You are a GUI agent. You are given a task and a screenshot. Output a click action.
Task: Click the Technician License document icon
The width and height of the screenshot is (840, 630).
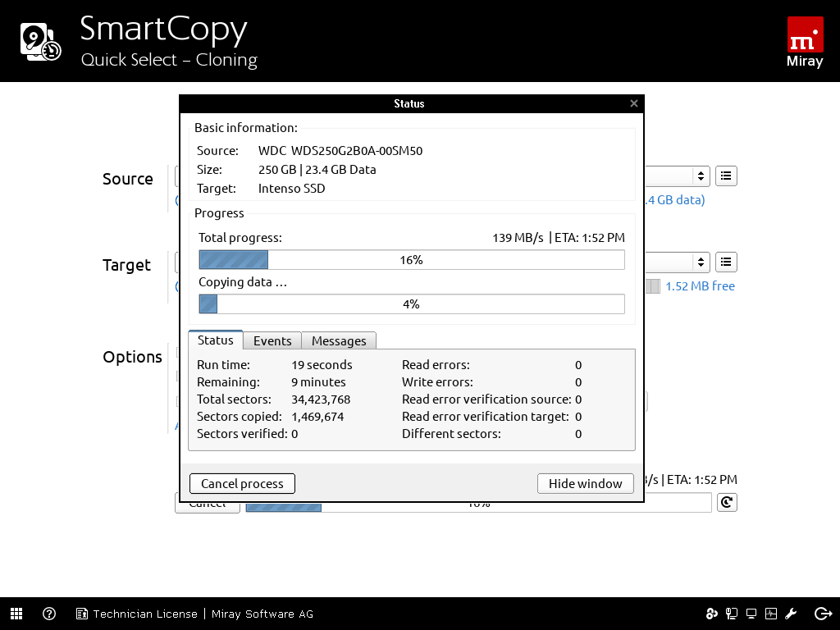coord(82,614)
